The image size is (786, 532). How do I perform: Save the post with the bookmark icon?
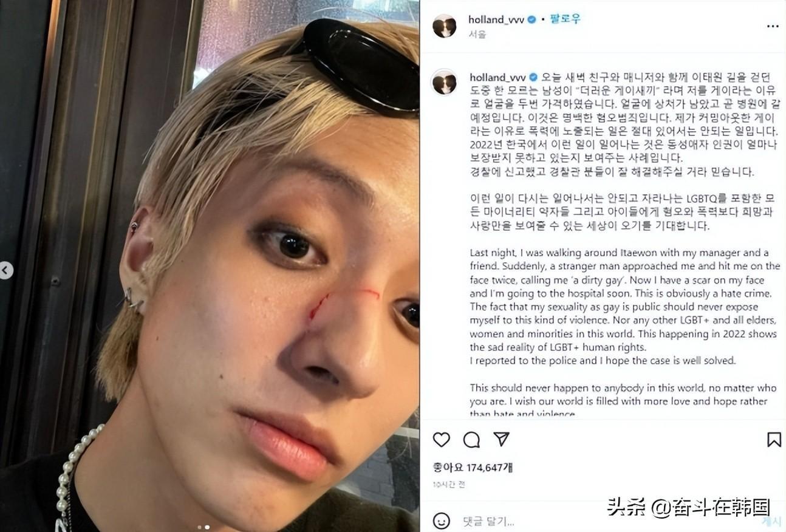point(774,440)
